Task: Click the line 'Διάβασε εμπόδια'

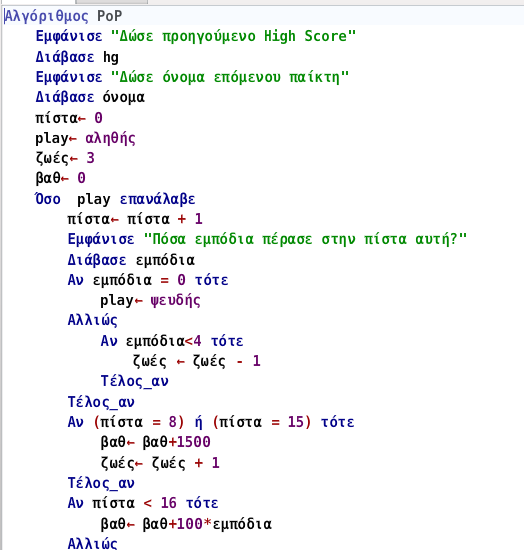Action: tap(131, 260)
